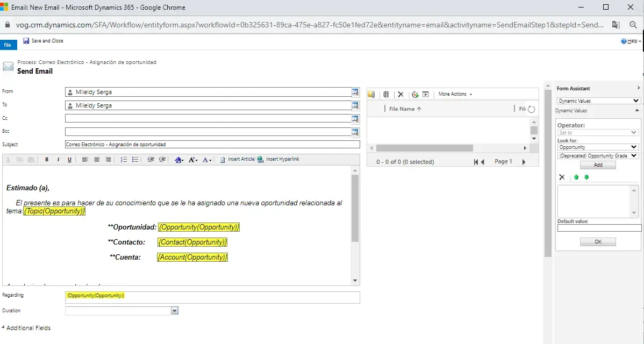
Task: Toggle bold formatting in editor toolbar
Action: (47, 160)
